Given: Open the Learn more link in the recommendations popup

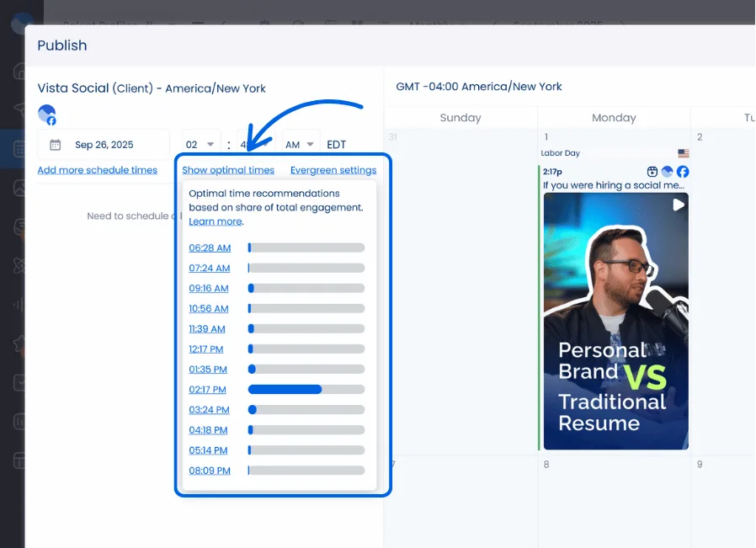Looking at the screenshot, I should [x=216, y=221].
